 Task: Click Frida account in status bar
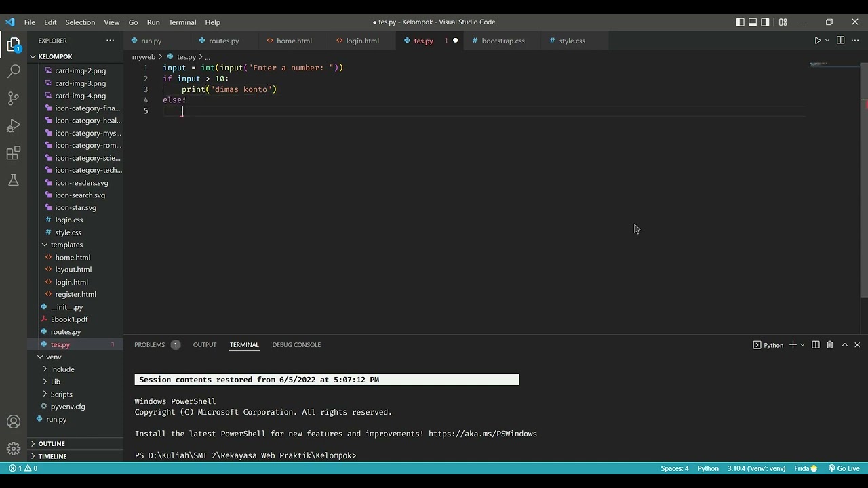pos(806,468)
